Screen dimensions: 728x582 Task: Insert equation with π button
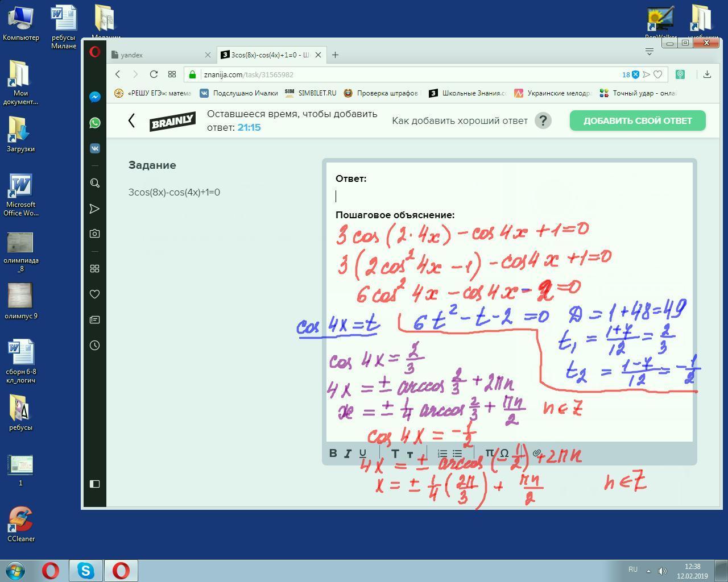click(x=489, y=453)
